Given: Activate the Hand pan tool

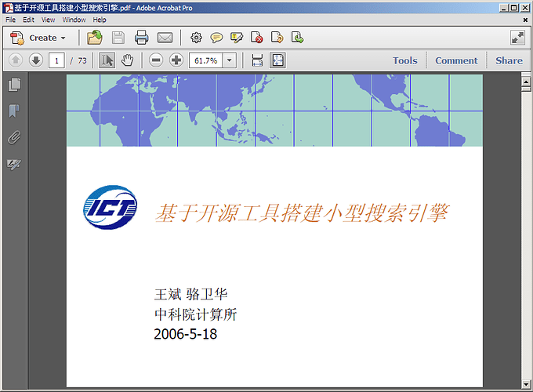Looking at the screenshot, I should [128, 60].
